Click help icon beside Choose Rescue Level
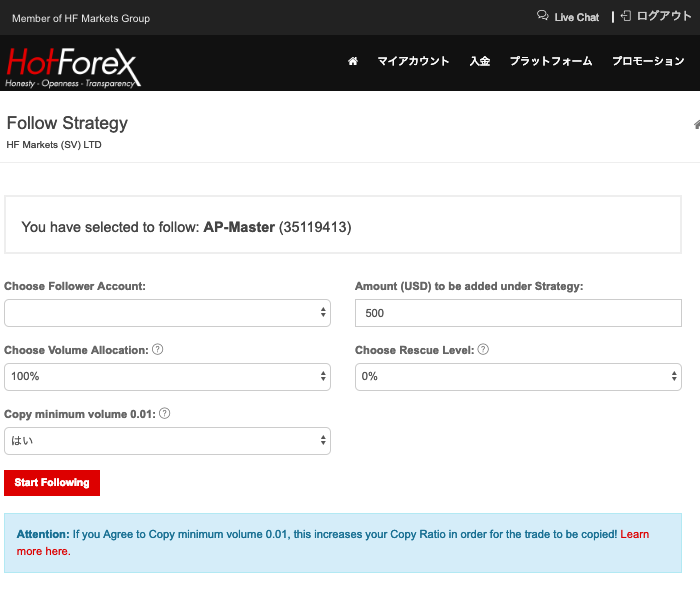This screenshot has width=700, height=603. [x=483, y=349]
